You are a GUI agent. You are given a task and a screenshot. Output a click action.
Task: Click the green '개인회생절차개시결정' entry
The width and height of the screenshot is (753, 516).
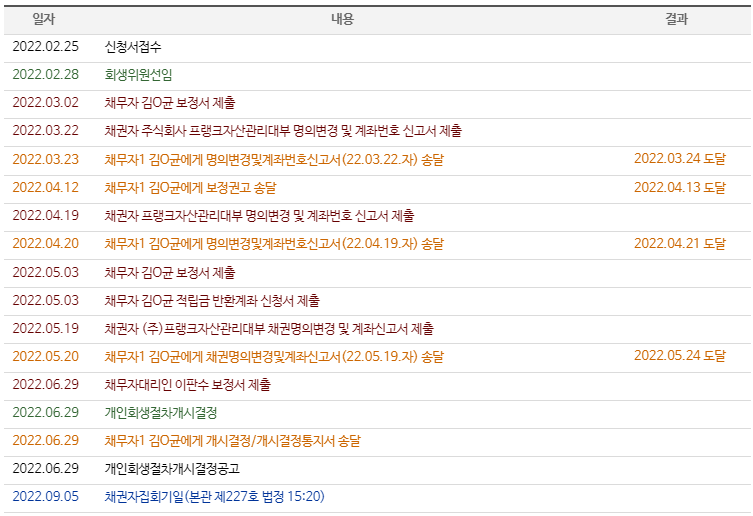[x=161, y=412]
